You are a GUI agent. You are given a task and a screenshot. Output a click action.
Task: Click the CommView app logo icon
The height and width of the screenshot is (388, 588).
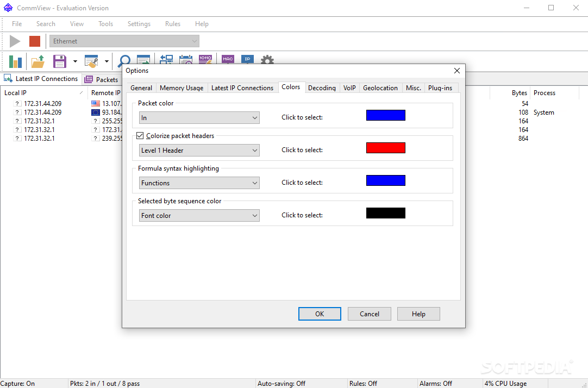[x=8, y=8]
